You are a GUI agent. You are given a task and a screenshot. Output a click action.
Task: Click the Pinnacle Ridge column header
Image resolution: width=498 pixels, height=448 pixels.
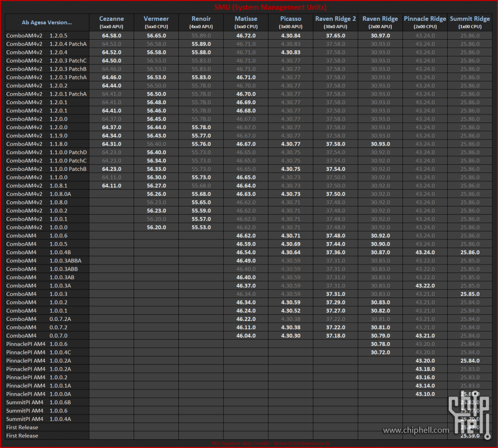coord(425,22)
